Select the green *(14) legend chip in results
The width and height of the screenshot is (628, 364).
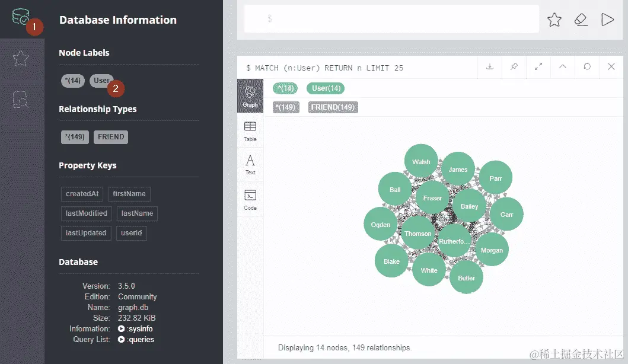coord(285,88)
